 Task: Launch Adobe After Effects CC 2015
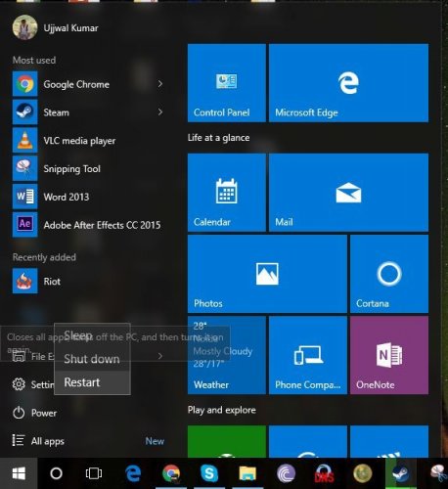tap(88, 225)
